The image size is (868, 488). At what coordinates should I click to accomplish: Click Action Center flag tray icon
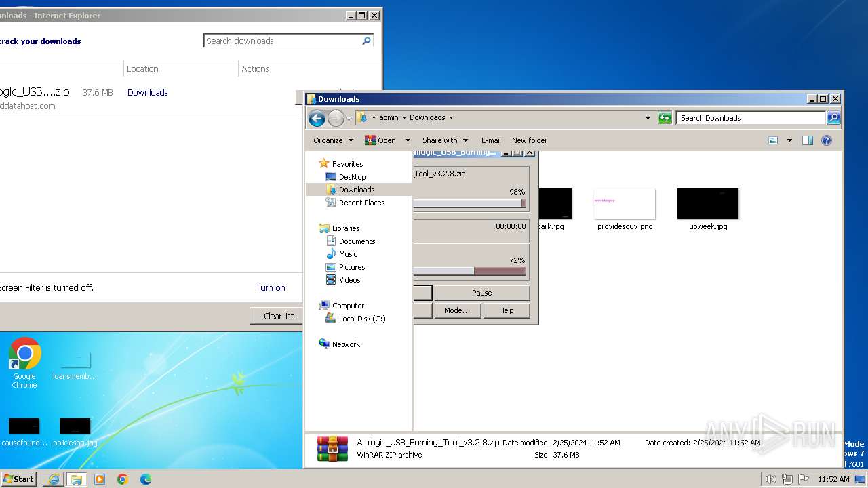804,479
